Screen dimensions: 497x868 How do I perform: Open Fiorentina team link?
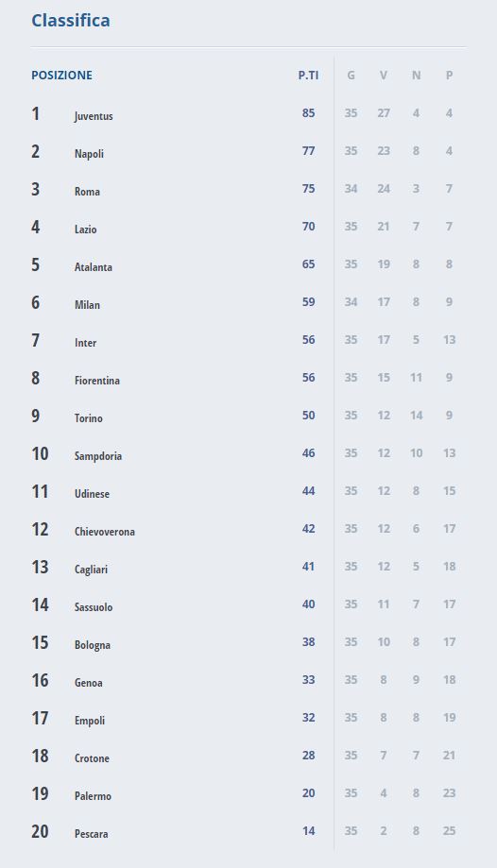[x=97, y=381]
